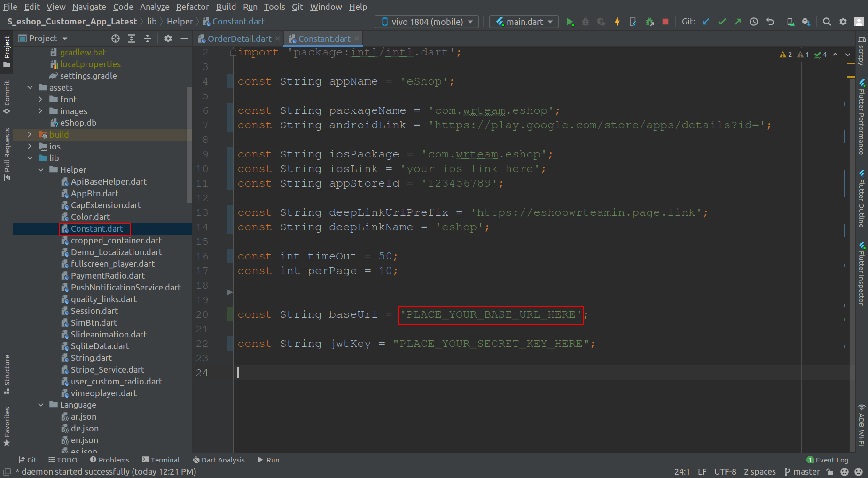This screenshot has width=868, height=478.
Task: Click the Search Everywhere magnifier icon
Action: tap(827, 22)
